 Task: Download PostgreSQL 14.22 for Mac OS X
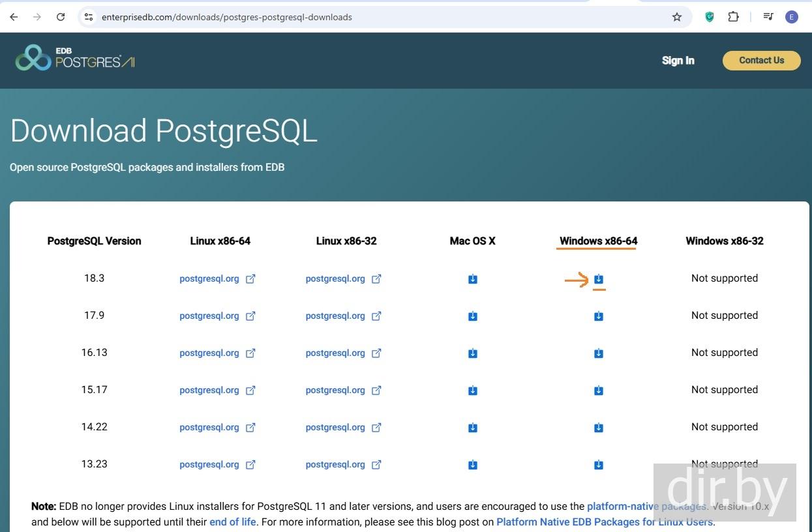point(473,428)
